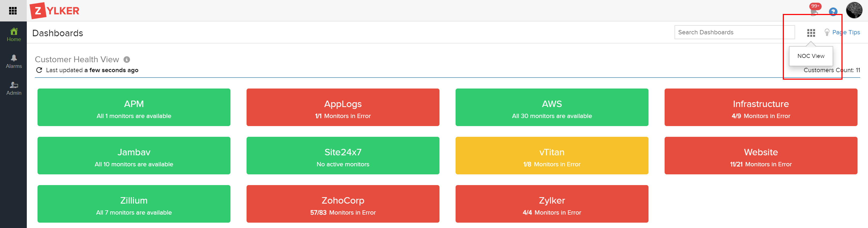The image size is (868, 228).
Task: Open the blue help question icon
Action: coord(833,12)
